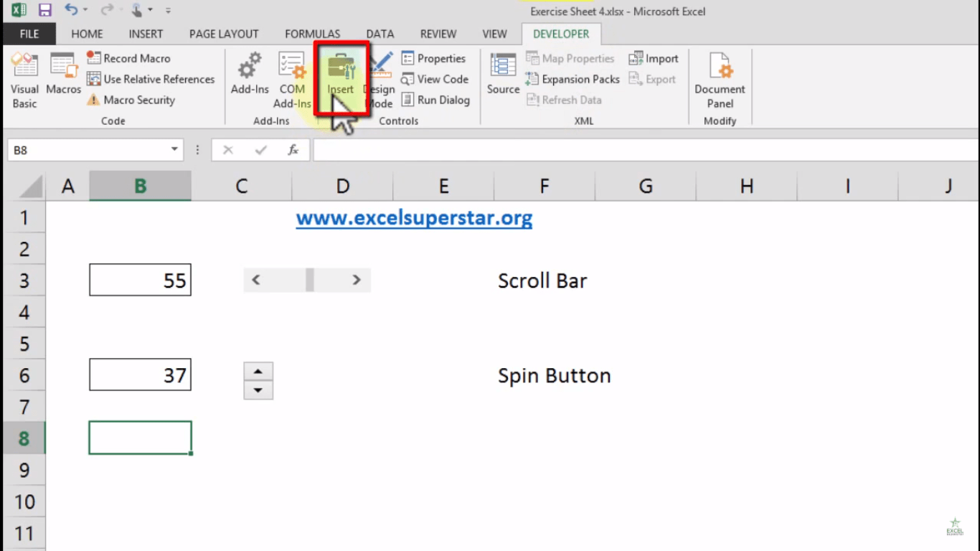Click Run Dialog
This screenshot has height=551, width=980.
coord(435,100)
